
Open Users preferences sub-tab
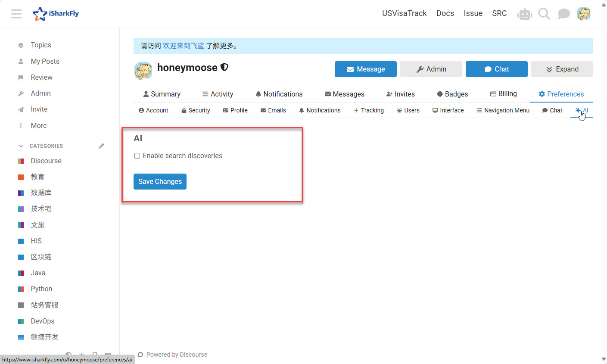coord(408,110)
